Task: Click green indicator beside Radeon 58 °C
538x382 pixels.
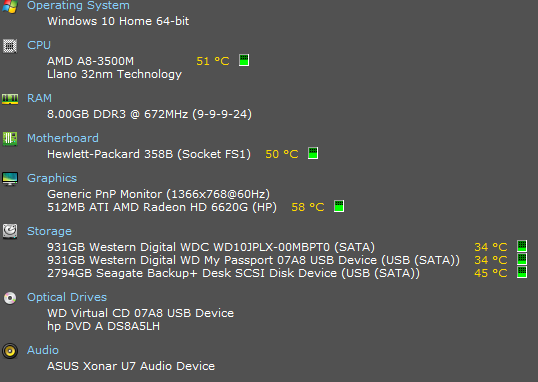Action: [x=339, y=206]
